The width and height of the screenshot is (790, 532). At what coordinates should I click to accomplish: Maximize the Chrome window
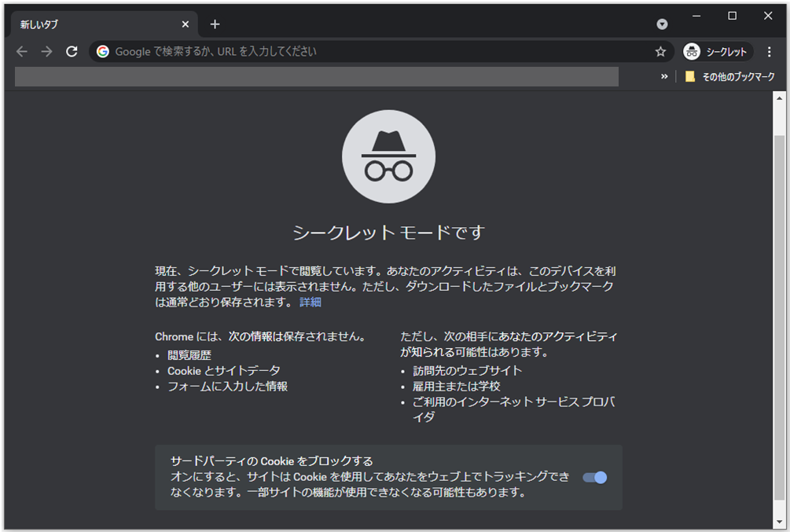click(732, 17)
